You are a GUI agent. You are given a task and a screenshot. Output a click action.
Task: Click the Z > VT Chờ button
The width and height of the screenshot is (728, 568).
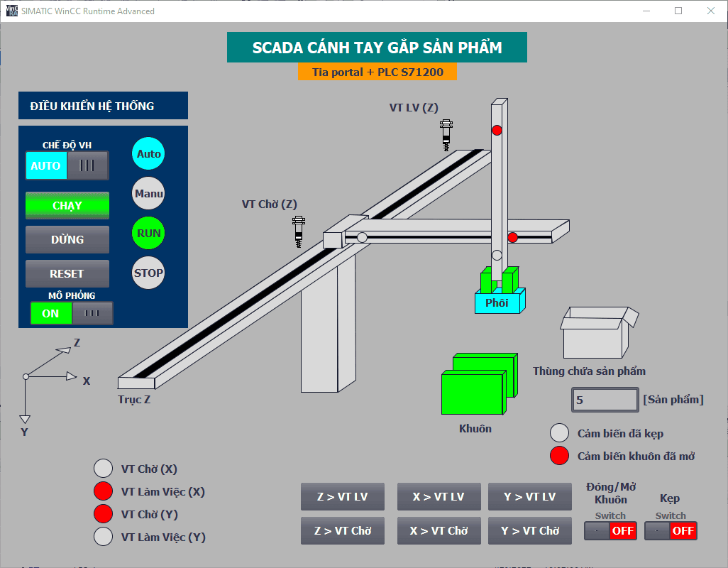pos(343,530)
